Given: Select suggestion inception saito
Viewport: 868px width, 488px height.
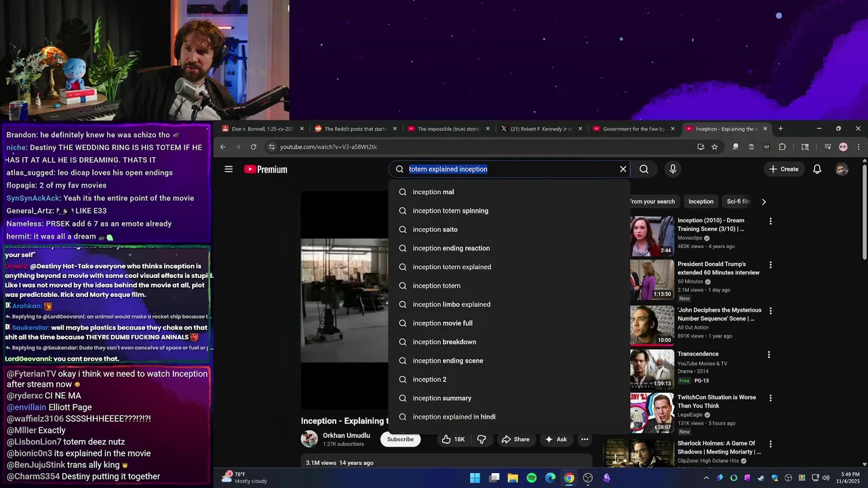Looking at the screenshot, I should click(x=509, y=230).
